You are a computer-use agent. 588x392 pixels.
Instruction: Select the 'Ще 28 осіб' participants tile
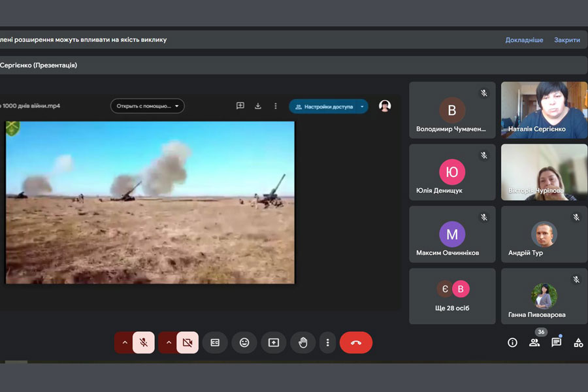(452, 296)
